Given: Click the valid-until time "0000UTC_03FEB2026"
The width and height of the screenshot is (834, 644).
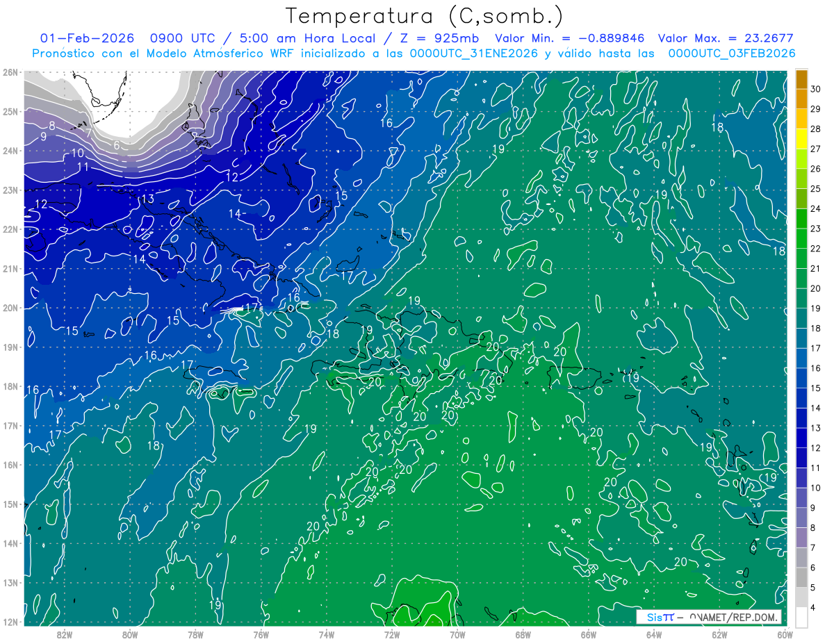Looking at the screenshot, I should point(731,53).
